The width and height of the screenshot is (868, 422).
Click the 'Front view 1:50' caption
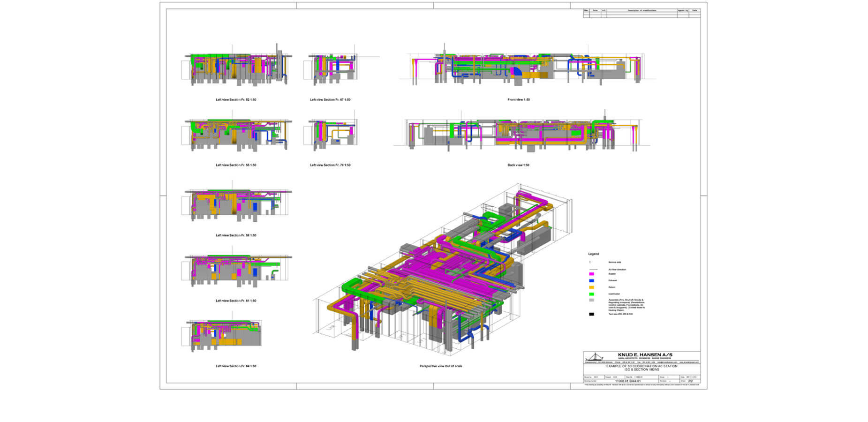click(x=519, y=100)
